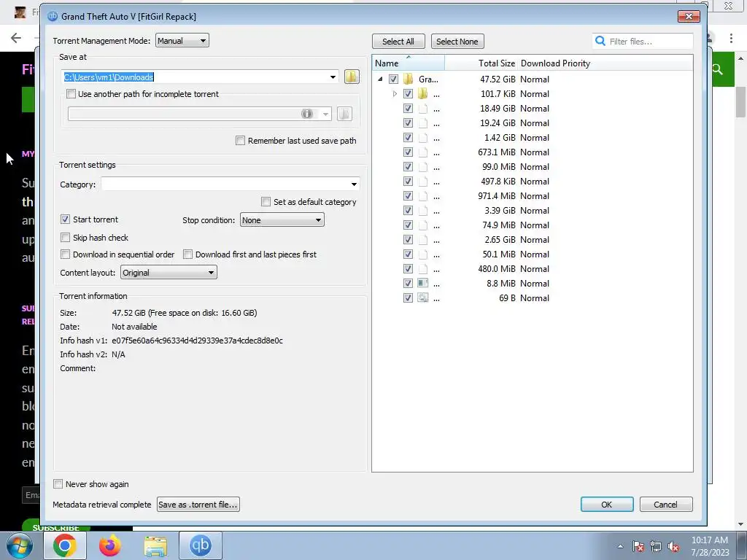Click the Action Center flag tray icon
The height and width of the screenshot is (560, 747).
638,546
